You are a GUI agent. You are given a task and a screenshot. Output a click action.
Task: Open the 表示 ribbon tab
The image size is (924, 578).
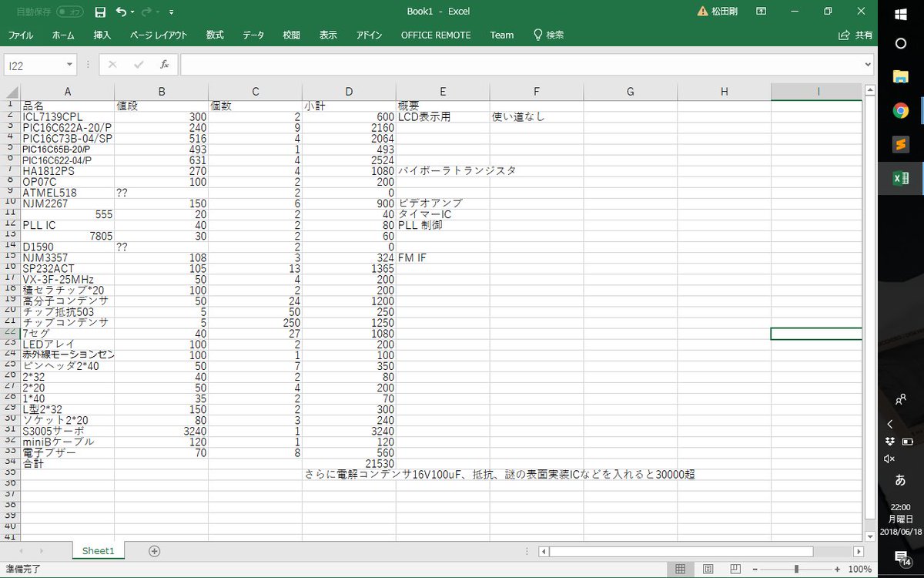pyautogui.click(x=328, y=35)
